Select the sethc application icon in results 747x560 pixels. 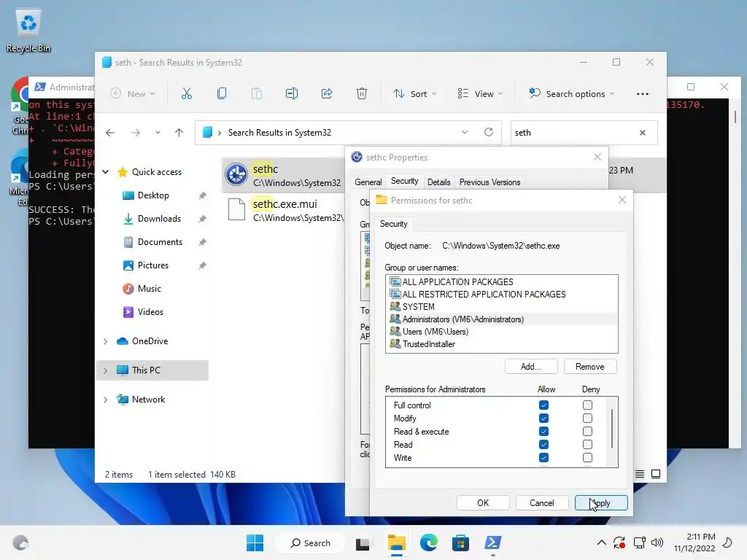(x=236, y=174)
